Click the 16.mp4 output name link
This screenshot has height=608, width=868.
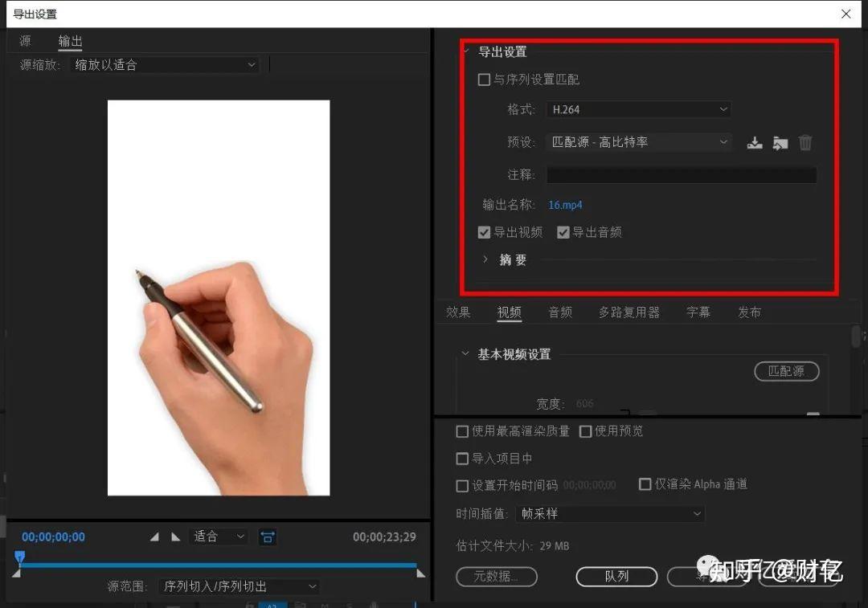[x=565, y=205]
